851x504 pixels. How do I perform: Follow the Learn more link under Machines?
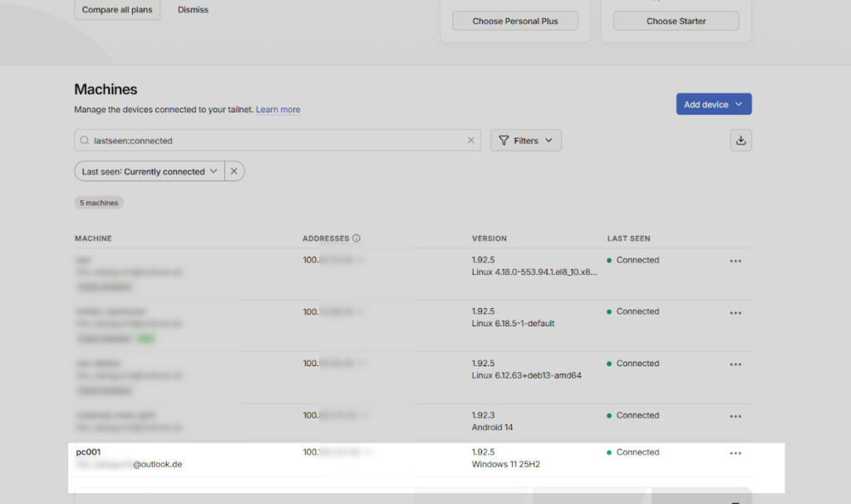pos(278,110)
